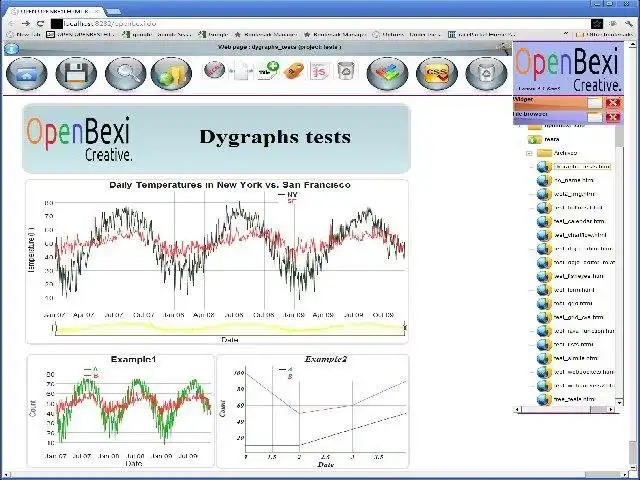Image resolution: width=640 pixels, height=480 pixels.
Task: Click the browser reload button
Action: (40, 24)
